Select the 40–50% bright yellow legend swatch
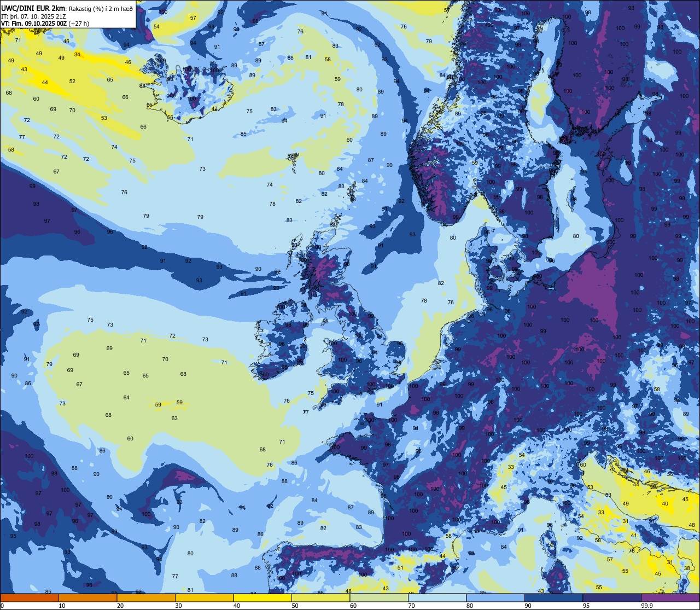 coord(262,597)
